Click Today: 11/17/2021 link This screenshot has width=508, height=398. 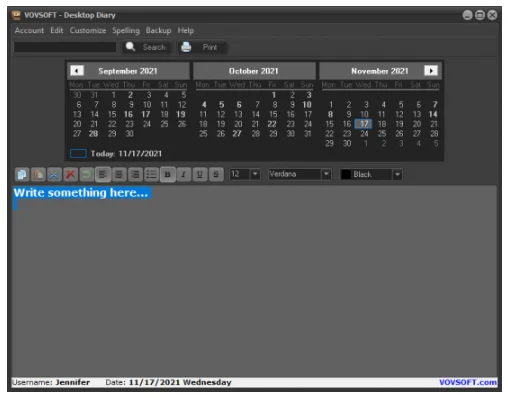coord(126,154)
